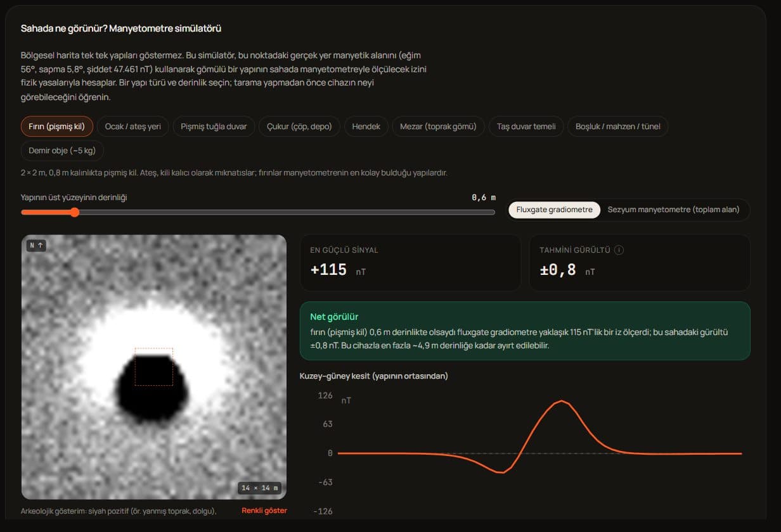781x532 pixels.
Task: Click the 126 y-axis tick label
Action: pyautogui.click(x=325, y=395)
